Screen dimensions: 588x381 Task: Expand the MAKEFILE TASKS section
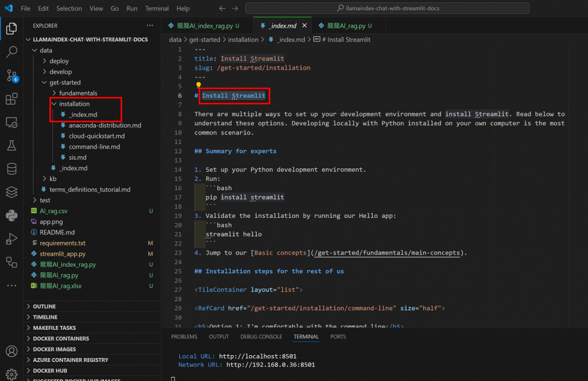pos(92,328)
